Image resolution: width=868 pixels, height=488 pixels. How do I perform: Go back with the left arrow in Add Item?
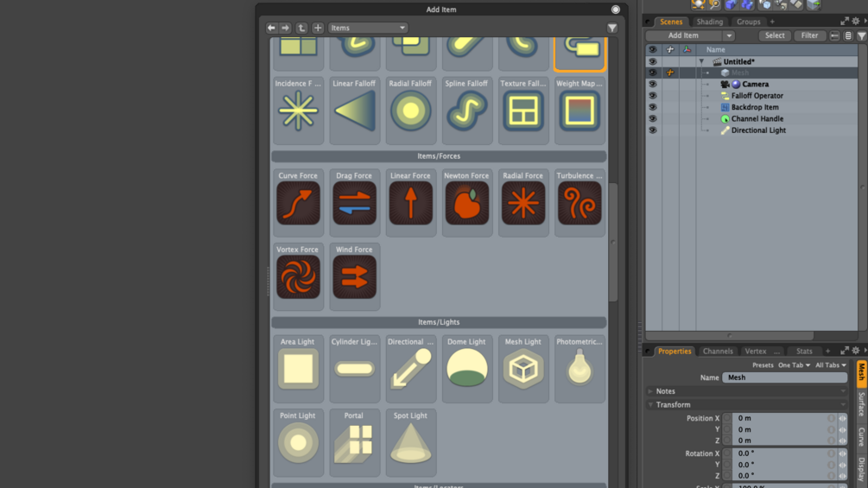coord(271,28)
